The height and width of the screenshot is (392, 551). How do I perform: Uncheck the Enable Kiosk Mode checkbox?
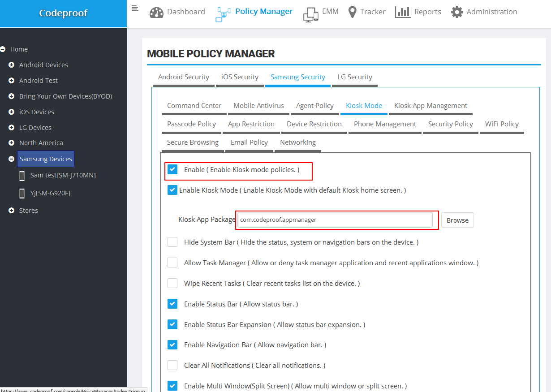pos(172,190)
